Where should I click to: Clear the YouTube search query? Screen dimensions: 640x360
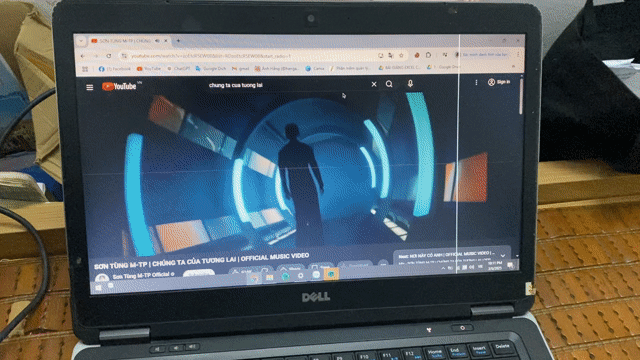click(x=374, y=84)
